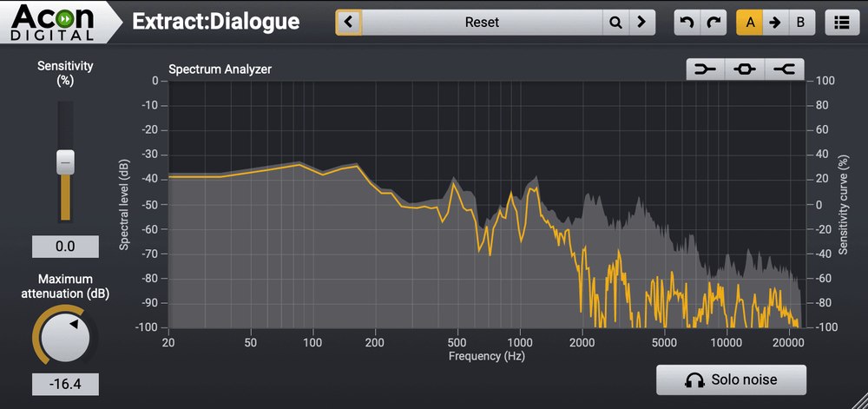Toggle the middle spectrum display icon
Screen dimensions: 868x409
click(x=744, y=69)
